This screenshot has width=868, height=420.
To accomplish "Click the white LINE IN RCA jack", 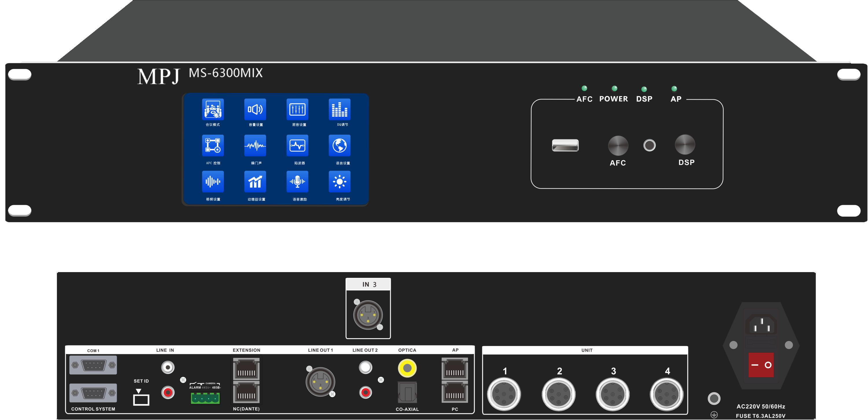I will (x=168, y=367).
